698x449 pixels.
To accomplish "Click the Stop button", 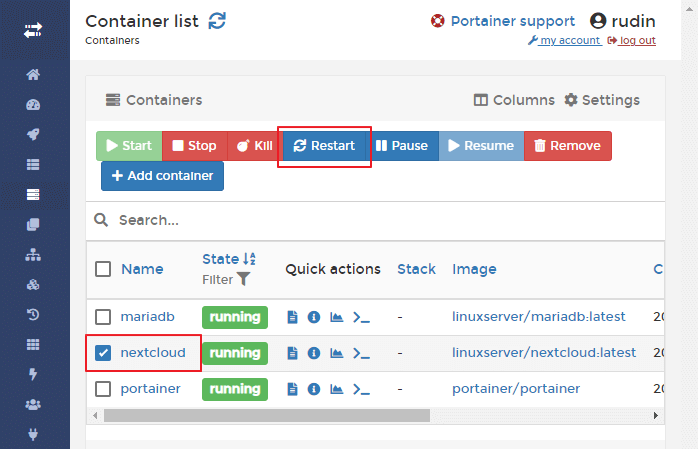I will (195, 146).
